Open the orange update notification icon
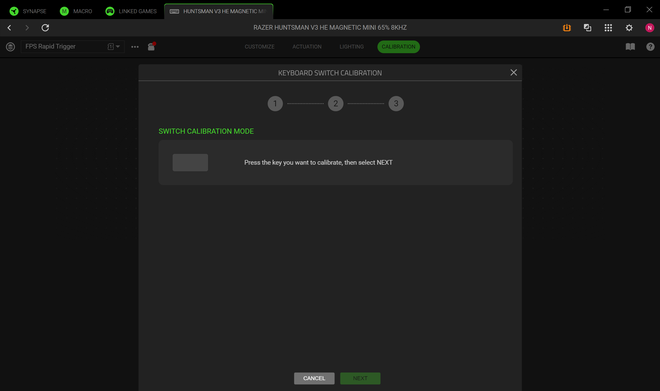 pyautogui.click(x=567, y=28)
